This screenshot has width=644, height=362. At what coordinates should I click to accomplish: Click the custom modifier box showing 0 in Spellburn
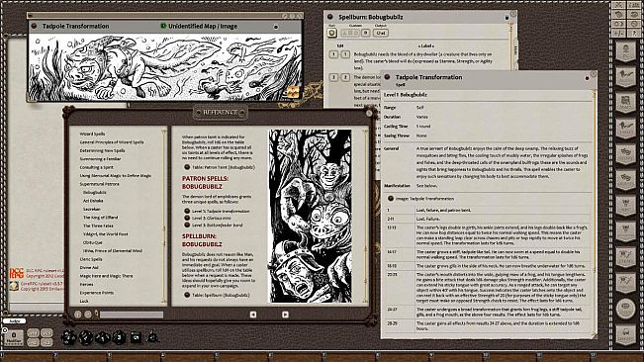tap(366, 33)
